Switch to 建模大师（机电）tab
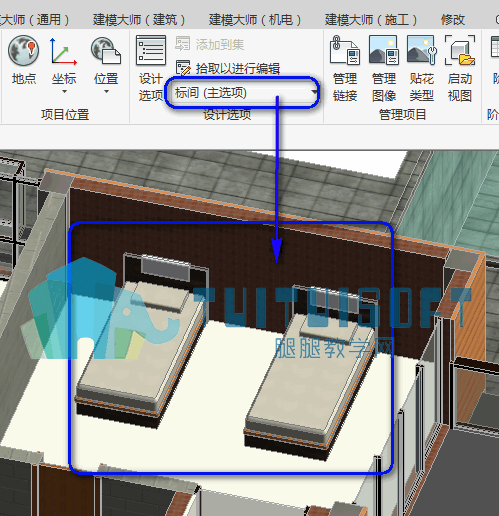Image resolution: width=499 pixels, height=516 pixels. (x=255, y=20)
